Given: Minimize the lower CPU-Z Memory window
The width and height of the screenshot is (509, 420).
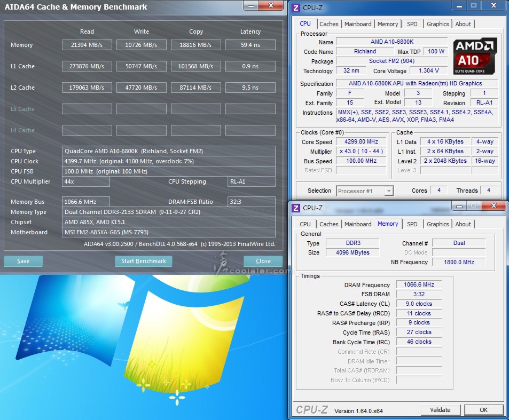Looking at the screenshot, I should tap(459, 205).
